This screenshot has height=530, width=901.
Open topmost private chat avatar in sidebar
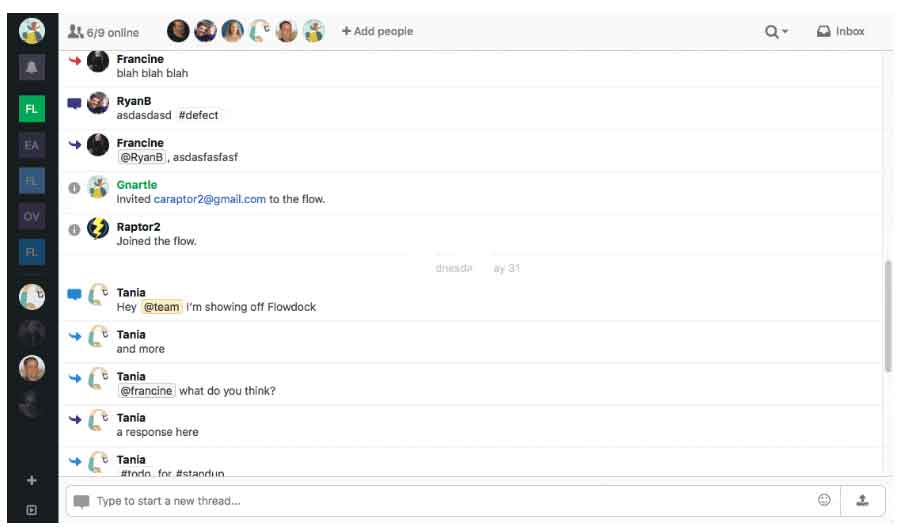pyautogui.click(x=32, y=297)
